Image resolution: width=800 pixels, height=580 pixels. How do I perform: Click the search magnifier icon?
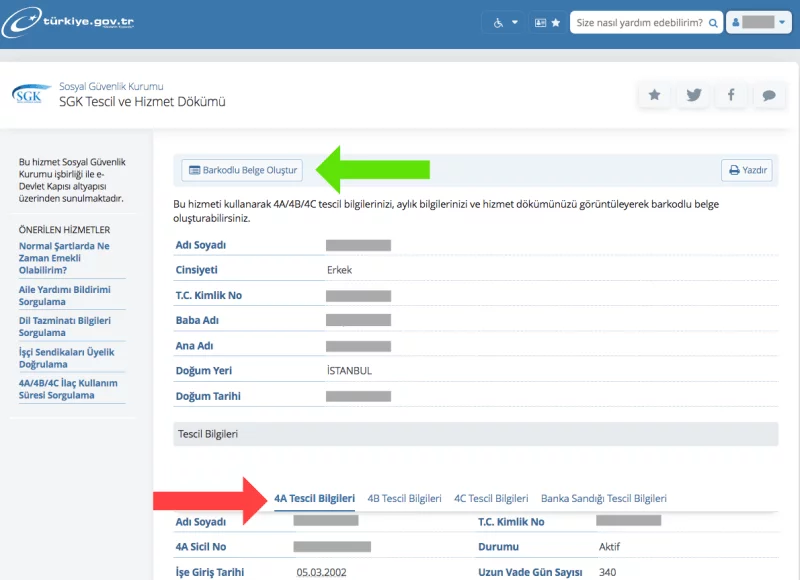coord(713,23)
